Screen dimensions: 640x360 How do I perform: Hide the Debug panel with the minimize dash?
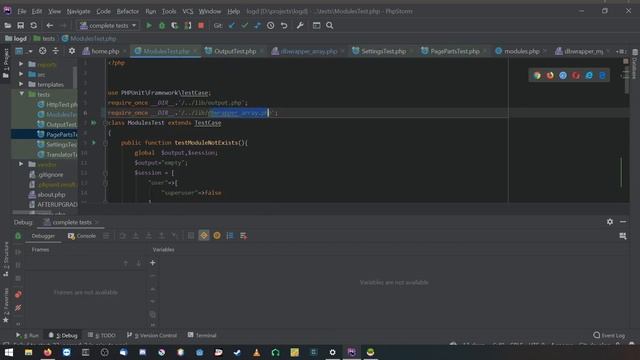coord(623,222)
